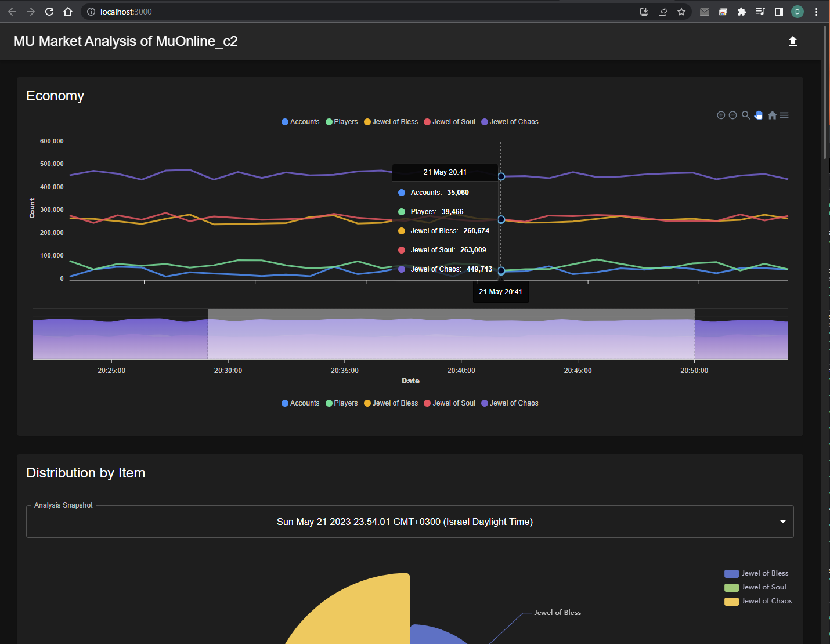Select the selection zoom magnifier tool
The height and width of the screenshot is (644, 830).
point(746,115)
